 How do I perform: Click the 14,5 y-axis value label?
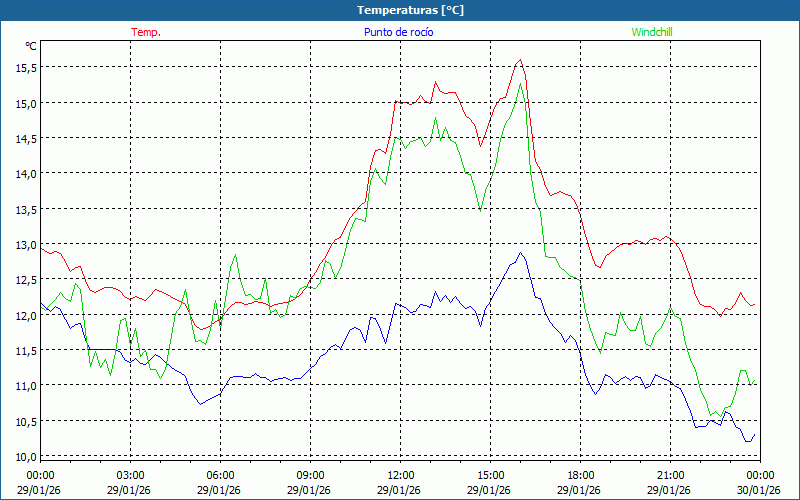(x=26, y=138)
